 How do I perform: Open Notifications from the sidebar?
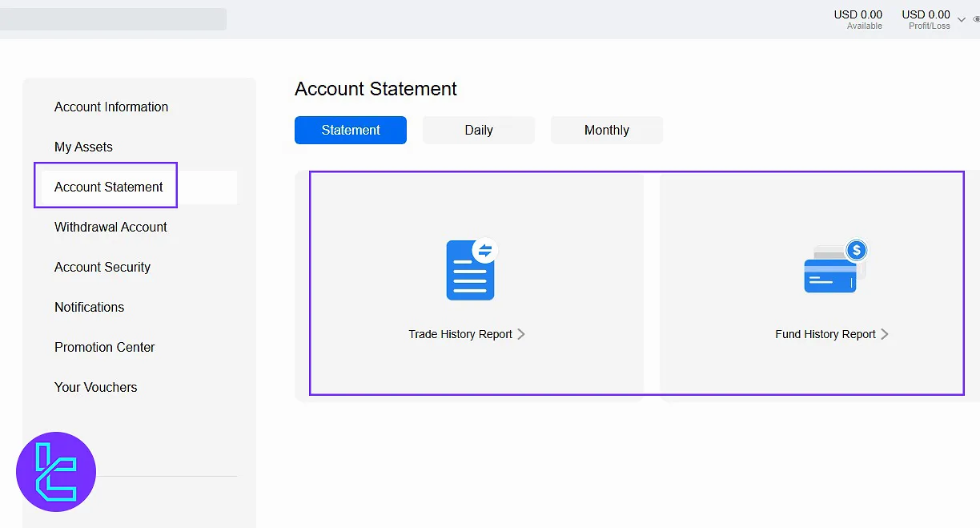[x=89, y=307]
